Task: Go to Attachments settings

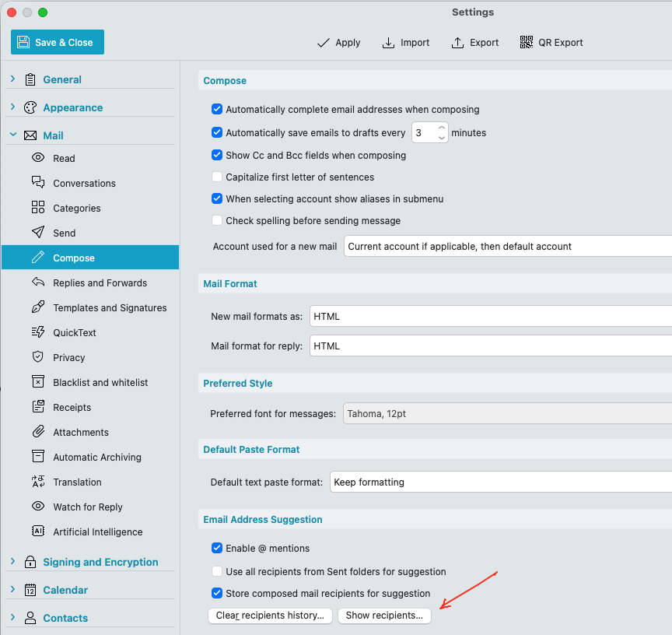Action: click(81, 432)
